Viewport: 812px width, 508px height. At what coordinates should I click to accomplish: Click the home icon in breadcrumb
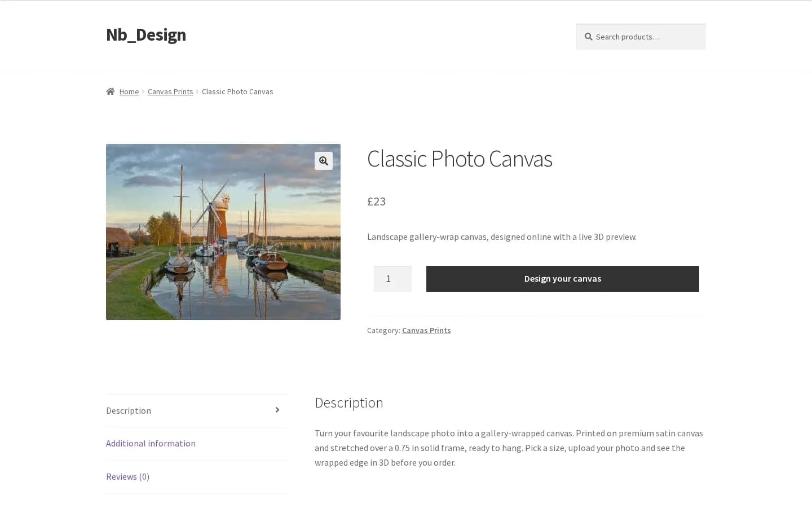click(111, 91)
